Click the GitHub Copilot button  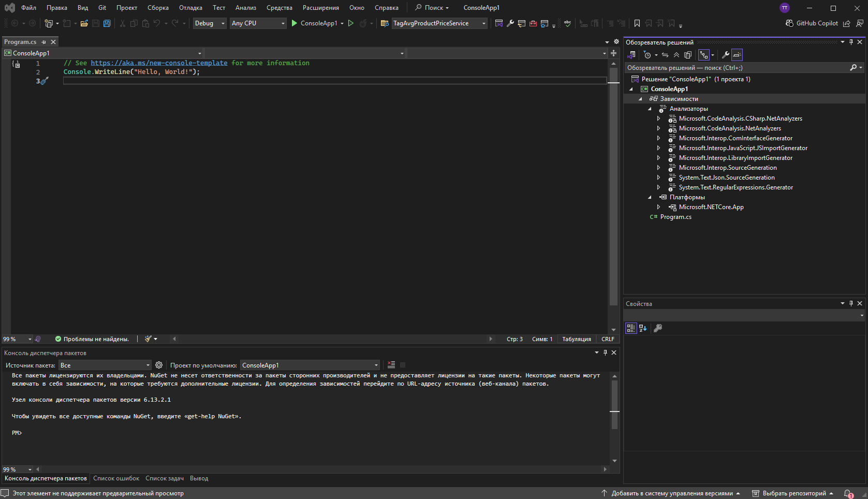[x=812, y=23]
